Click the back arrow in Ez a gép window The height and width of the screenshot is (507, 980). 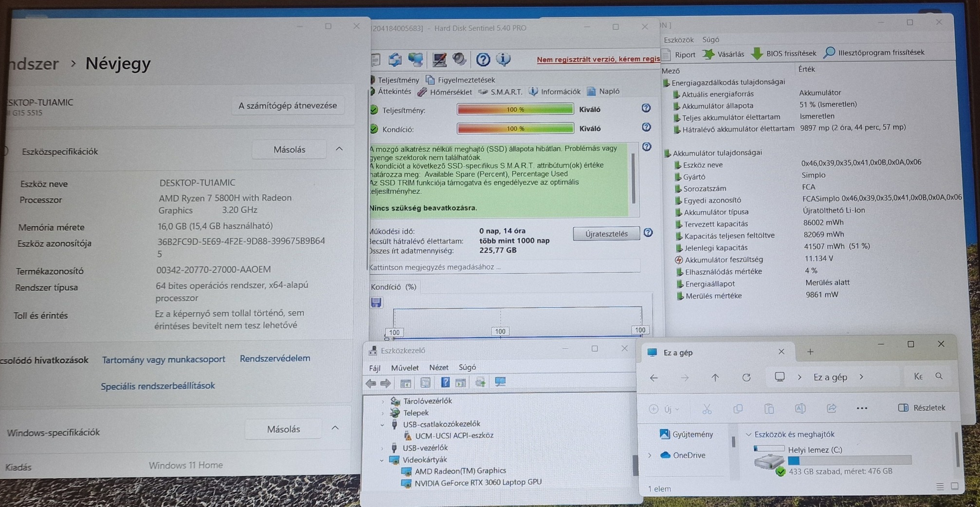tap(654, 378)
